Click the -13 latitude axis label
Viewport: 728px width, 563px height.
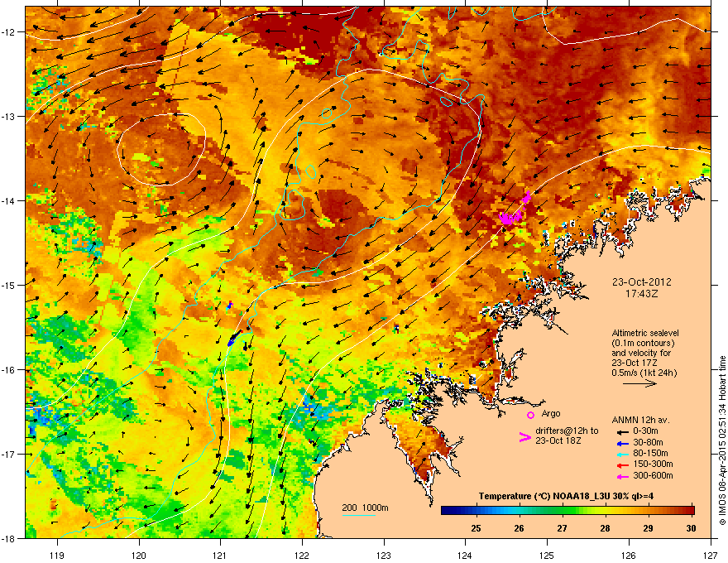pyautogui.click(x=9, y=117)
